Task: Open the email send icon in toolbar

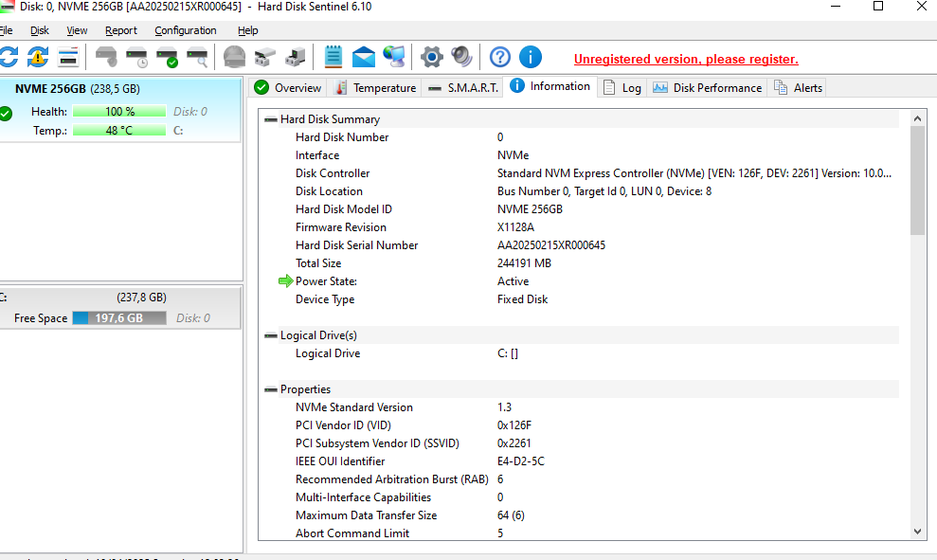Action: [x=364, y=57]
